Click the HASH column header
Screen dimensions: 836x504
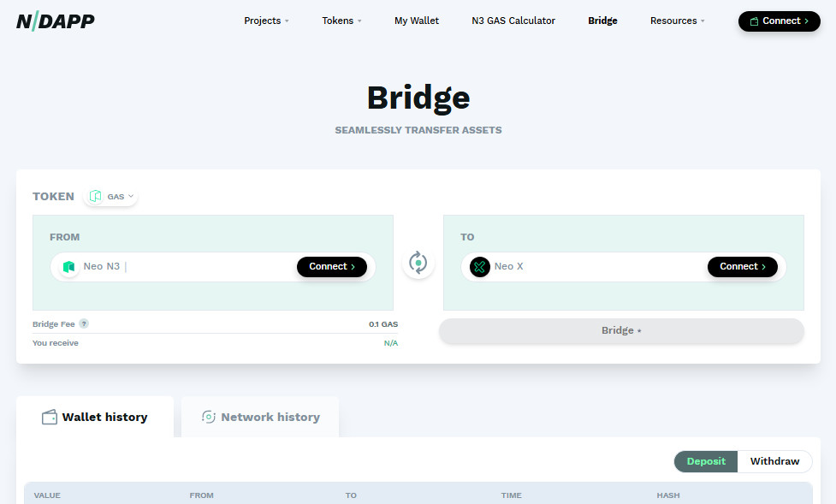(668, 495)
